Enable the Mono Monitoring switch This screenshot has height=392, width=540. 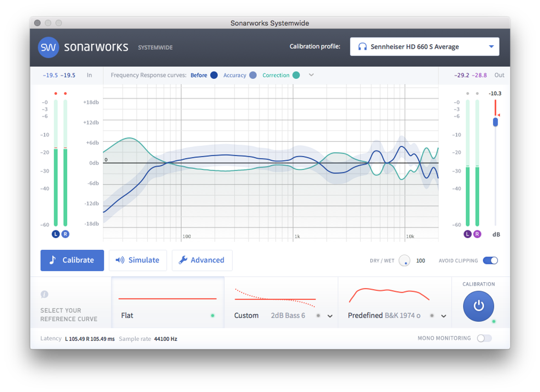(484, 338)
